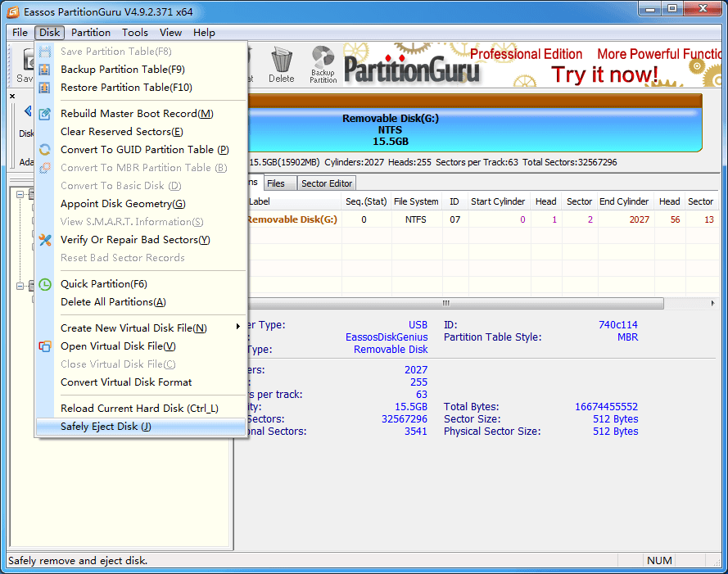
Task: Click the Total Bytes value 16674455552
Action: click(606, 407)
